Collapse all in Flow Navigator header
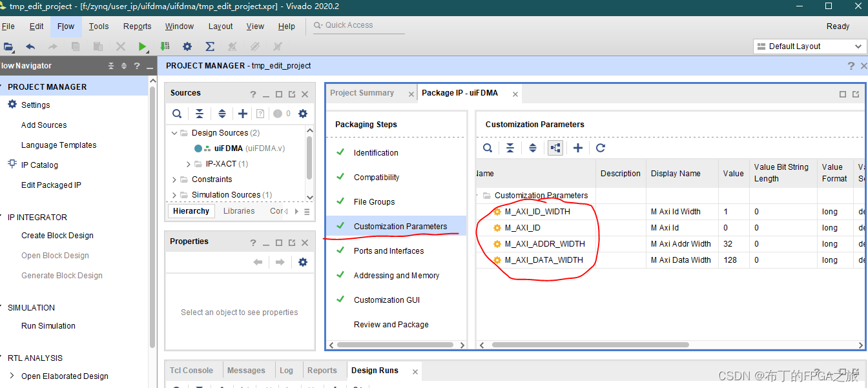The height and width of the screenshot is (388, 868). click(x=111, y=66)
